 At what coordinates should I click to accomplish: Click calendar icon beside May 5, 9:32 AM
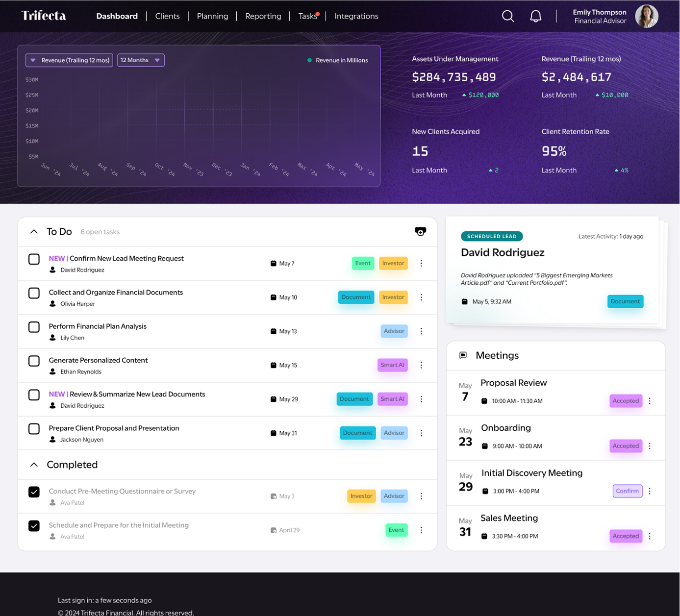click(465, 301)
